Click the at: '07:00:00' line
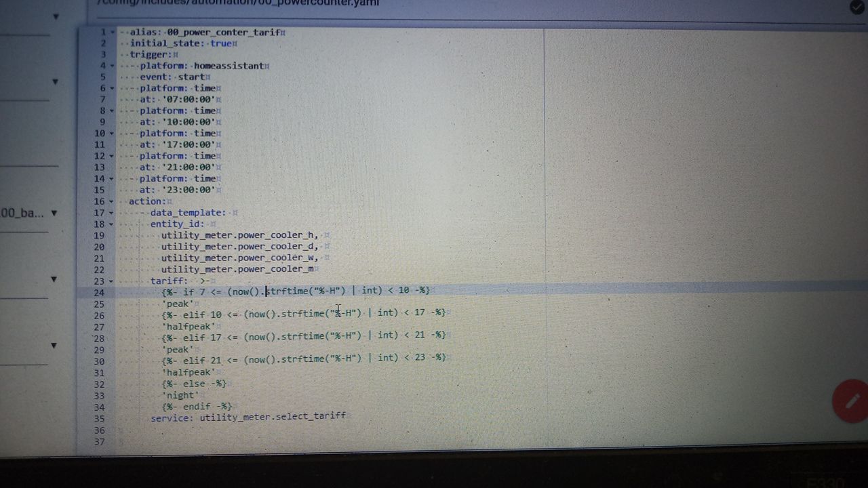 click(178, 100)
